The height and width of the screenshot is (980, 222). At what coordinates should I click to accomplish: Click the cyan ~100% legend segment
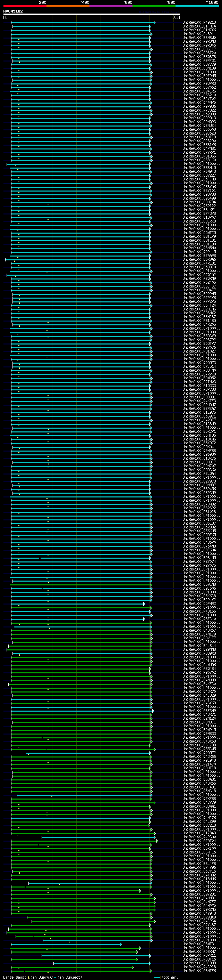click(197, 6)
